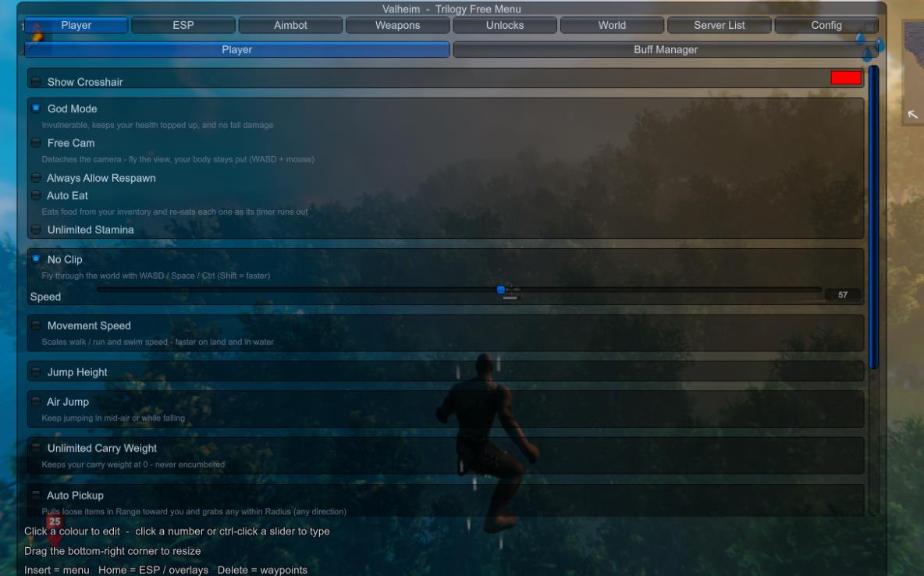This screenshot has height=576, width=924.
Task: Click the Speed value field showing 57
Action: point(843,295)
